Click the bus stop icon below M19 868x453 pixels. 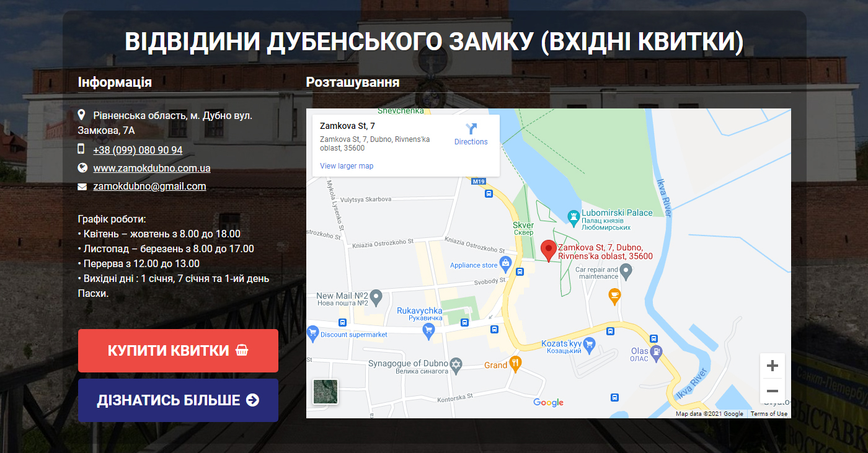tap(489, 194)
